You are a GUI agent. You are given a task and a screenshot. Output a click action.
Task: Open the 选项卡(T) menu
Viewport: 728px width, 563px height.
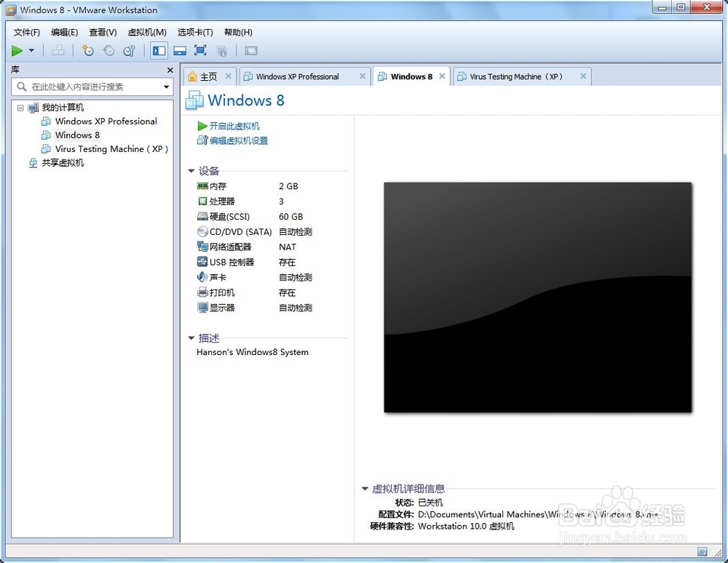tap(195, 33)
